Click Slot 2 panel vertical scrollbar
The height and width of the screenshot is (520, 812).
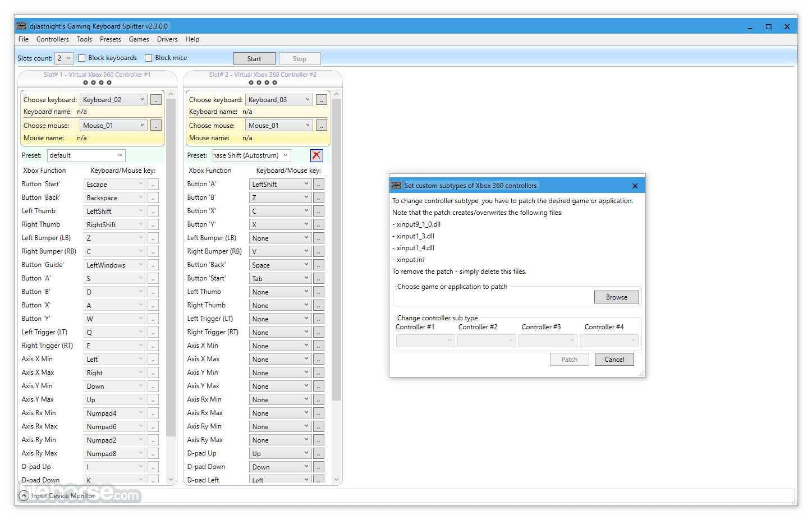[337, 250]
